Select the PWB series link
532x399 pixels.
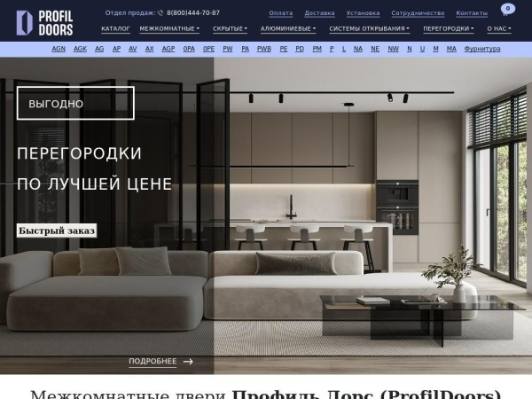point(264,49)
